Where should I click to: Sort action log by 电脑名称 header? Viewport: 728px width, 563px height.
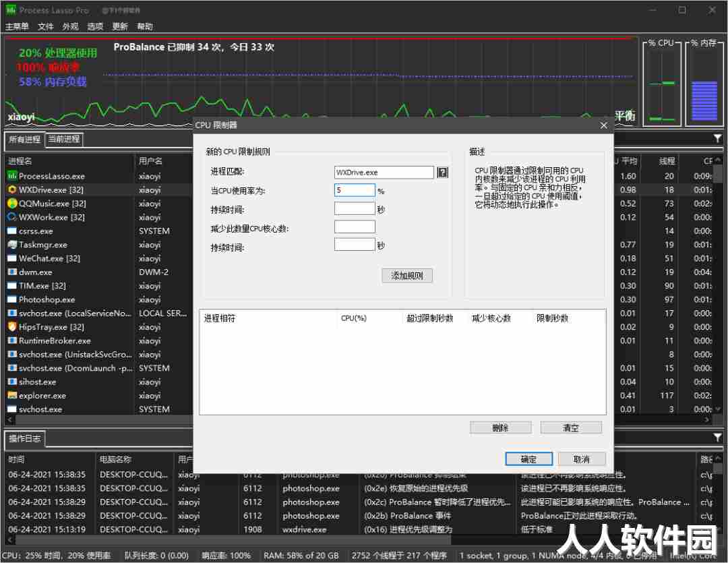point(135,459)
